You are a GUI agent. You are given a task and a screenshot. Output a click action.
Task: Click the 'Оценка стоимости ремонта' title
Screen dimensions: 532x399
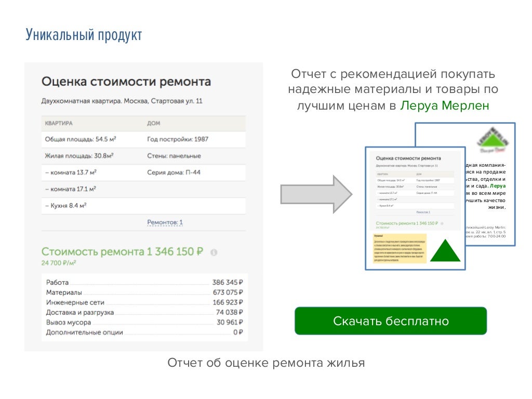click(126, 82)
